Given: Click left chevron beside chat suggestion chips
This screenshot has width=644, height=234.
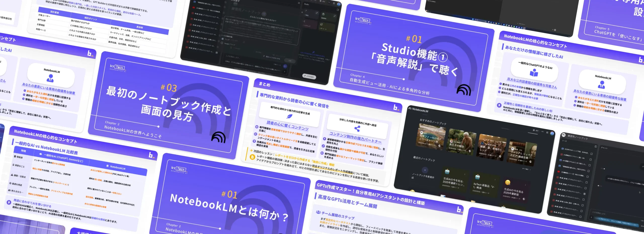Looking at the screenshot, I should 591,217.
